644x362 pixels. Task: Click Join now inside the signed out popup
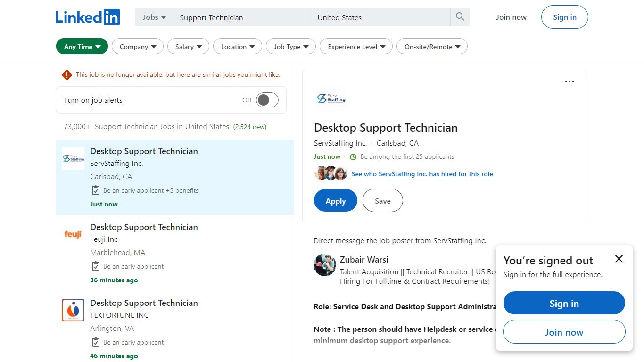(x=564, y=332)
